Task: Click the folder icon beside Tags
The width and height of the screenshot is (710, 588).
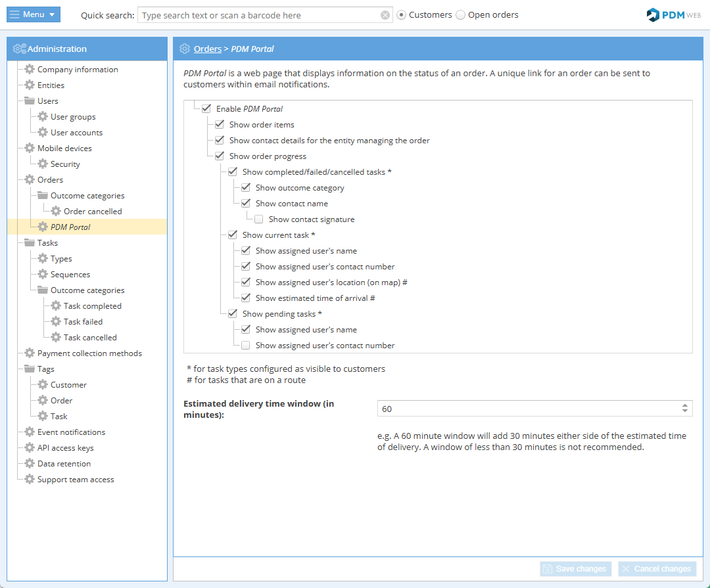Action: pyautogui.click(x=30, y=369)
